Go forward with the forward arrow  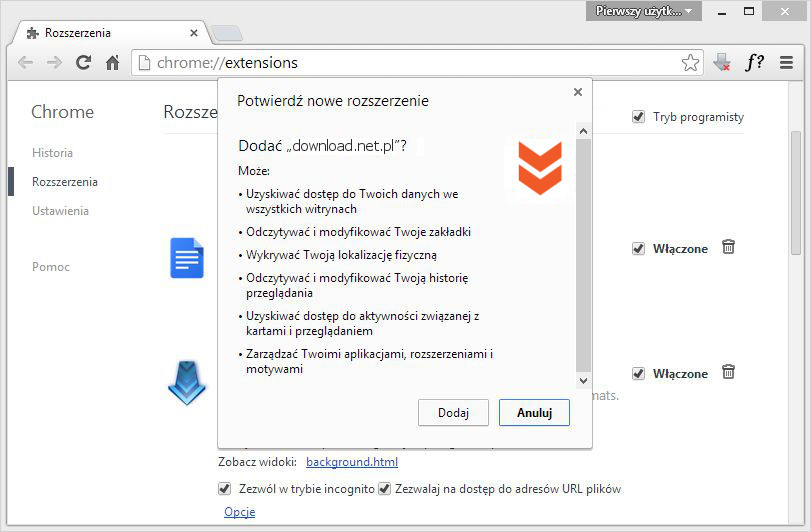pyautogui.click(x=54, y=63)
